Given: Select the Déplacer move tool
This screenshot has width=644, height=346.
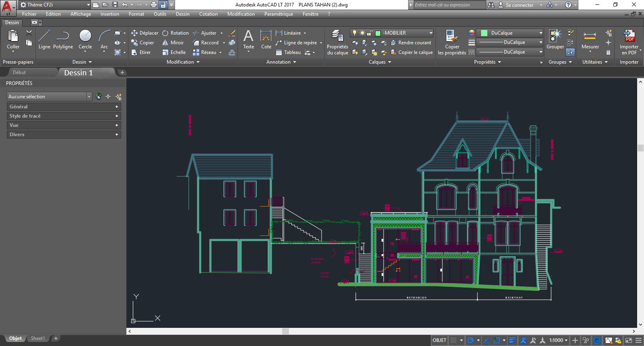Looking at the screenshot, I should tap(145, 33).
